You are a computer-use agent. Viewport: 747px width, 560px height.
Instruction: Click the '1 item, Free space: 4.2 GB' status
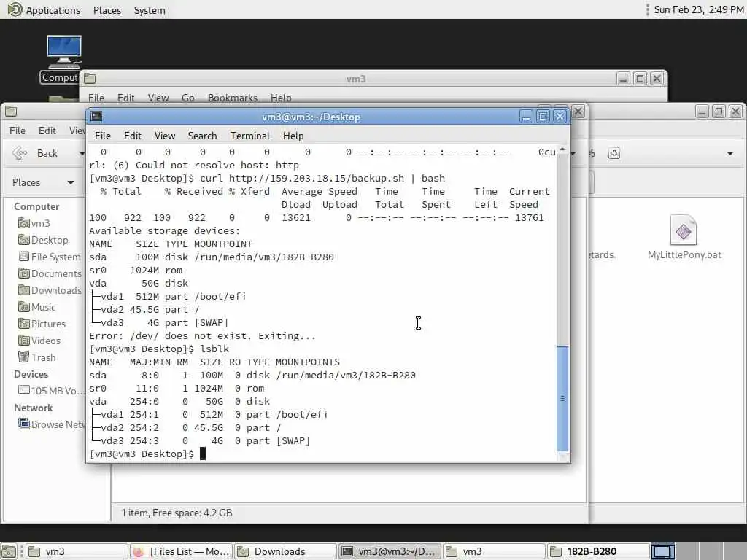(x=177, y=513)
